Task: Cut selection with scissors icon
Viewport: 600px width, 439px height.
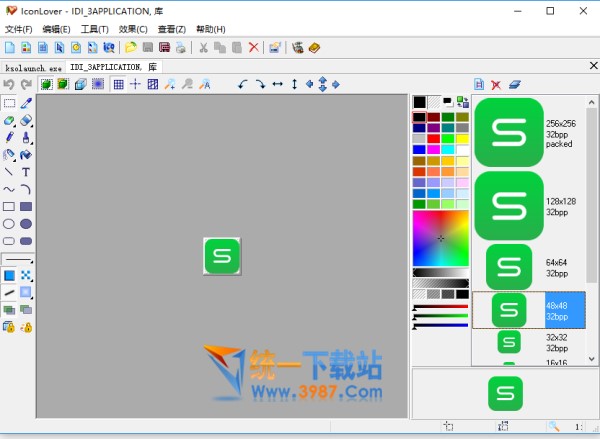Action: point(204,47)
